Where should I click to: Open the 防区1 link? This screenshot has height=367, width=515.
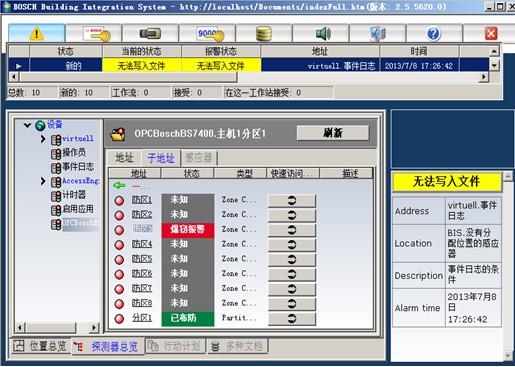(x=142, y=200)
